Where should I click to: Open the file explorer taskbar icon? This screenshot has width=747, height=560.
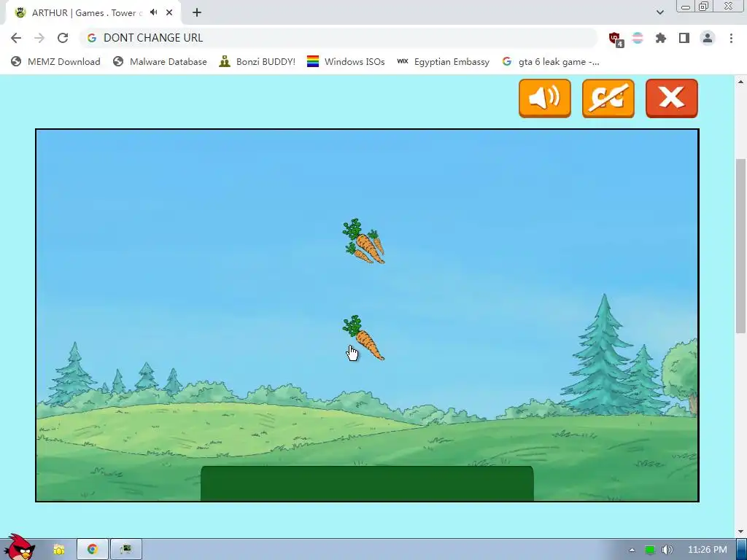pyautogui.click(x=58, y=550)
